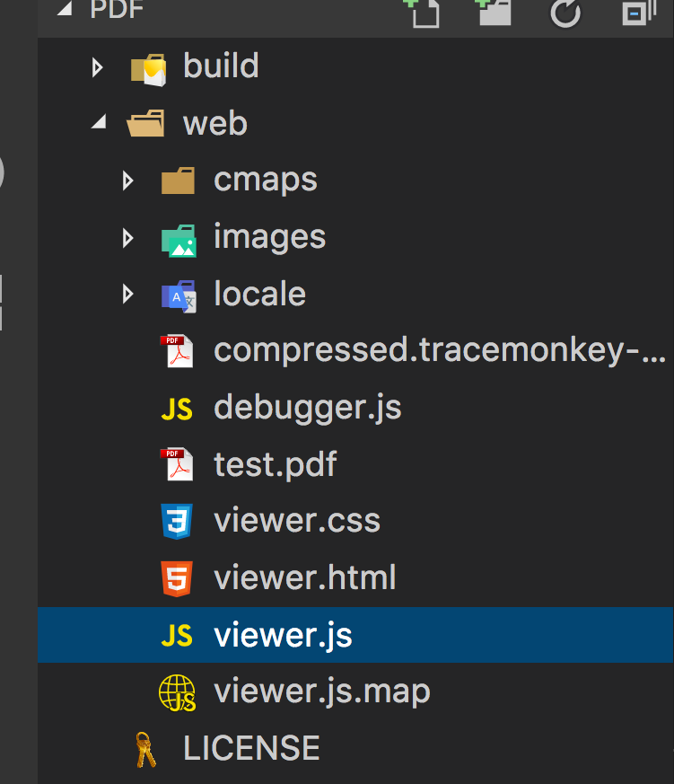Refresh the explorer file tree
The height and width of the screenshot is (784, 674).
[566, 13]
